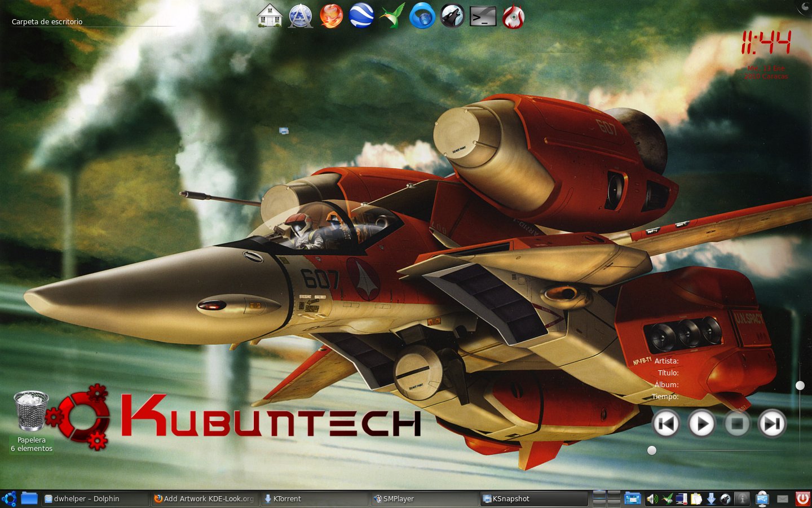Click Amarok wolf icon in system tray
This screenshot has width=812, height=508.
726,499
